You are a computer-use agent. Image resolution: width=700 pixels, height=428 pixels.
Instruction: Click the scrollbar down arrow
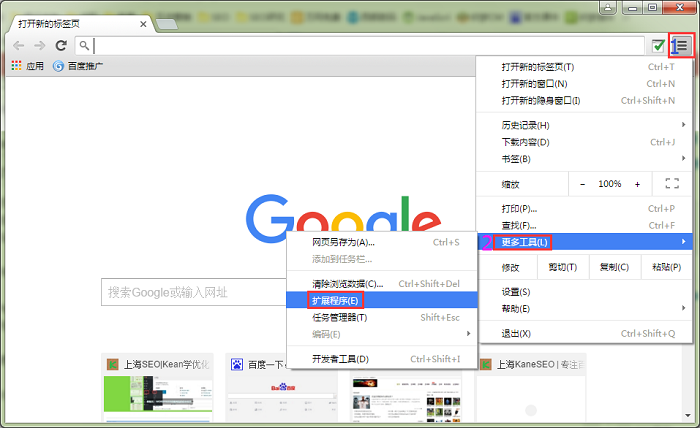[x=688, y=416]
